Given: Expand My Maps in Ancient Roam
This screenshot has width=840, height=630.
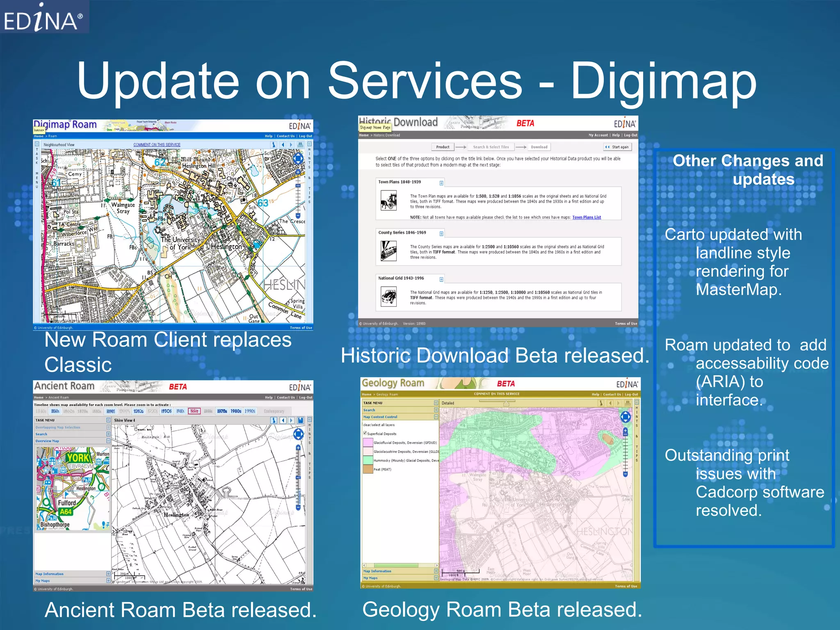Looking at the screenshot, I should click(108, 581).
